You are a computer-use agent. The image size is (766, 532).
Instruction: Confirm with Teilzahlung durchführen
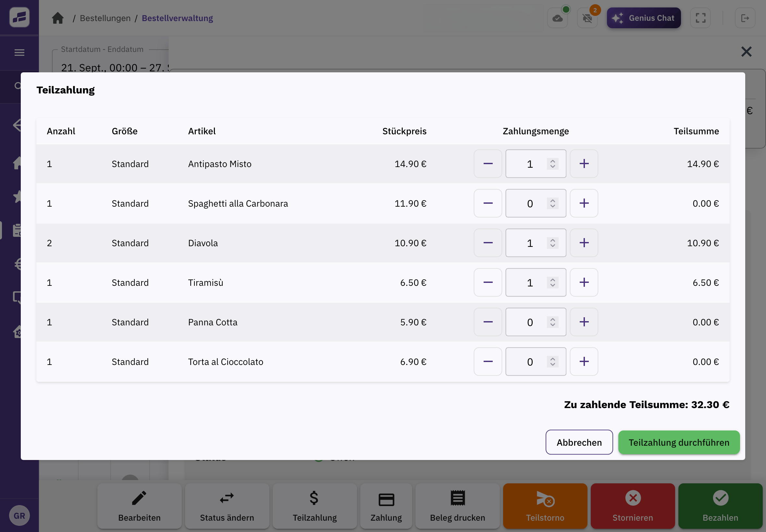pyautogui.click(x=679, y=442)
